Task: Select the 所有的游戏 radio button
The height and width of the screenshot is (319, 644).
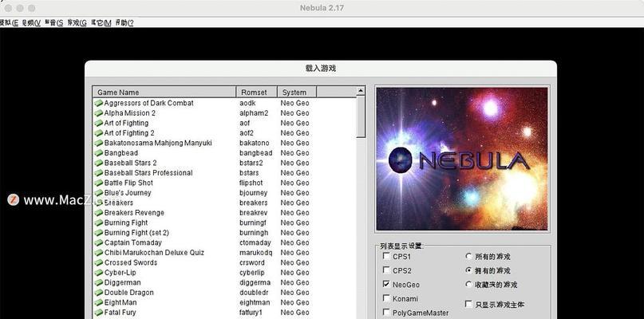Action: coord(468,256)
